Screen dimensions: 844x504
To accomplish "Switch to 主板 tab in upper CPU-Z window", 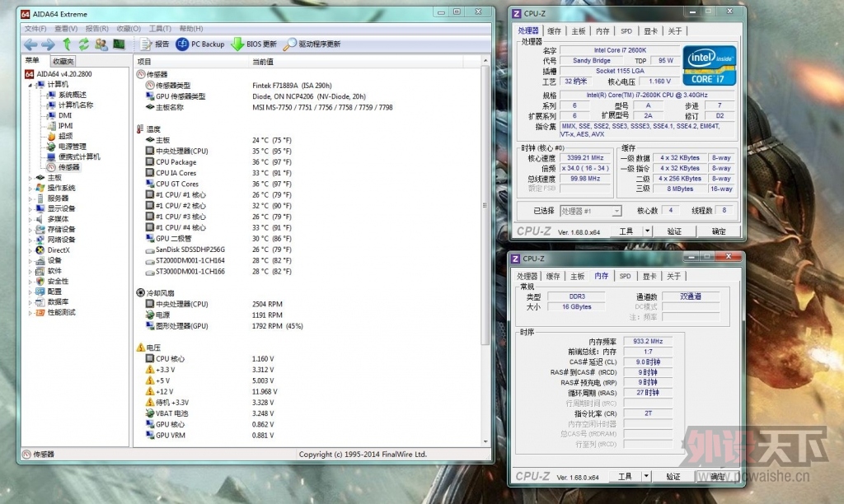I will point(579,31).
